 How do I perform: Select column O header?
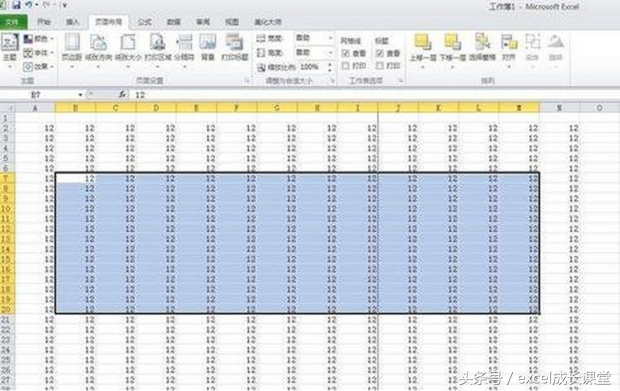599,108
